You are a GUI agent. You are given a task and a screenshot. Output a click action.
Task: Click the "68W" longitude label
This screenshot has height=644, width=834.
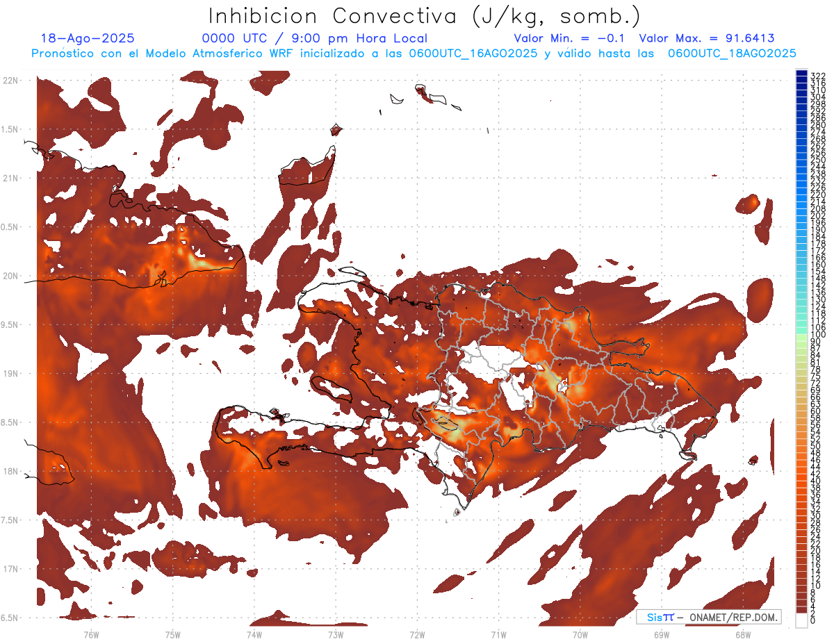742,635
